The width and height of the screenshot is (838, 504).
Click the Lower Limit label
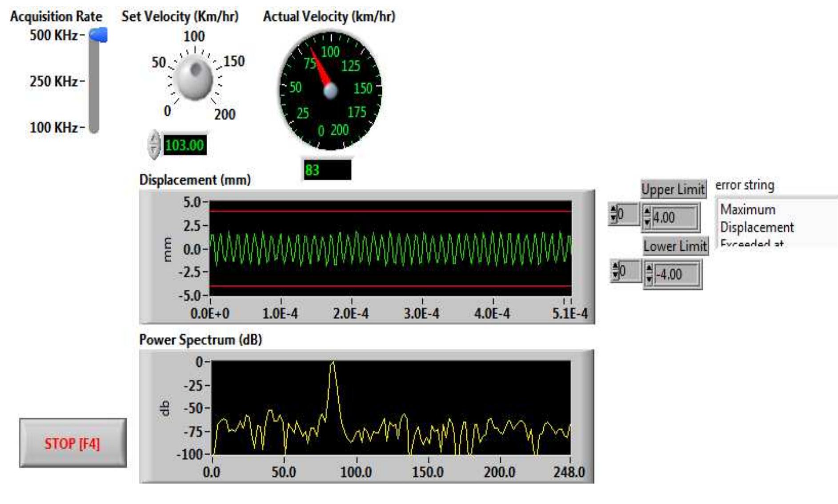675,246
